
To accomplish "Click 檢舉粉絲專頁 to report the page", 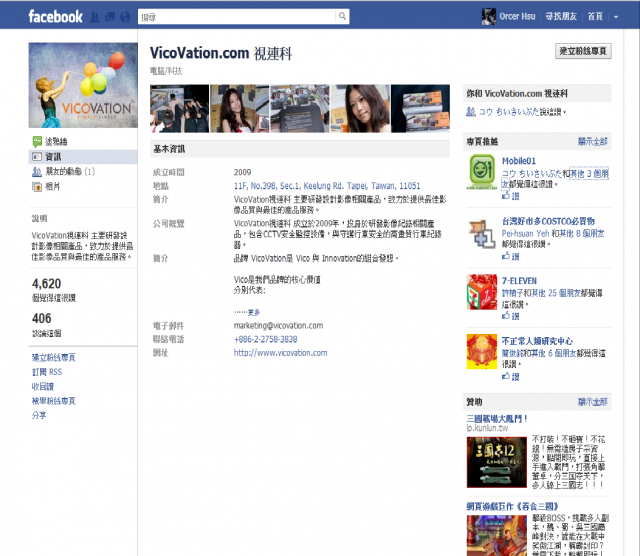I will [53, 401].
